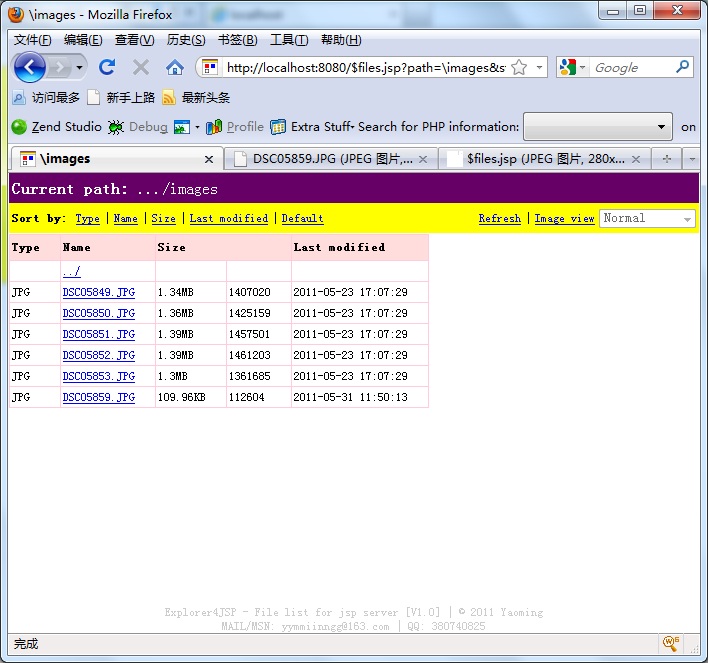708x663 pixels.
Task: Click the Zend Studio green icon
Action: pos(19,127)
